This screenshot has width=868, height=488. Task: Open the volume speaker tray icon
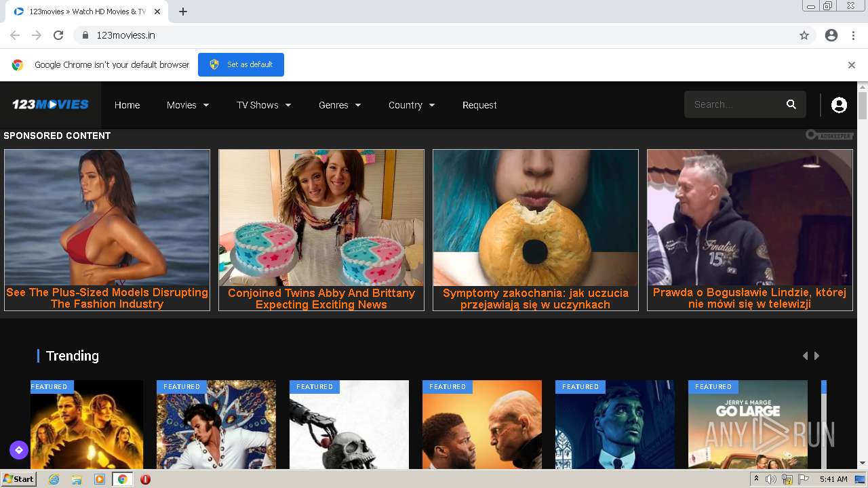pyautogui.click(x=771, y=479)
